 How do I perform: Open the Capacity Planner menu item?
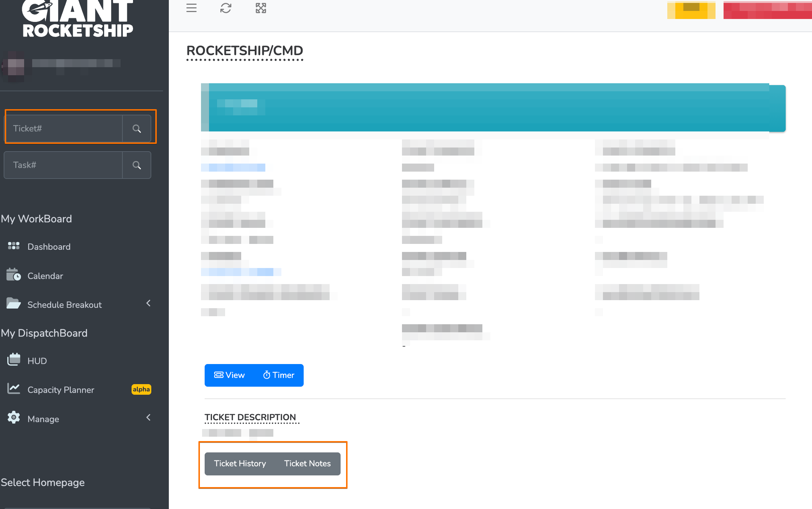(61, 390)
